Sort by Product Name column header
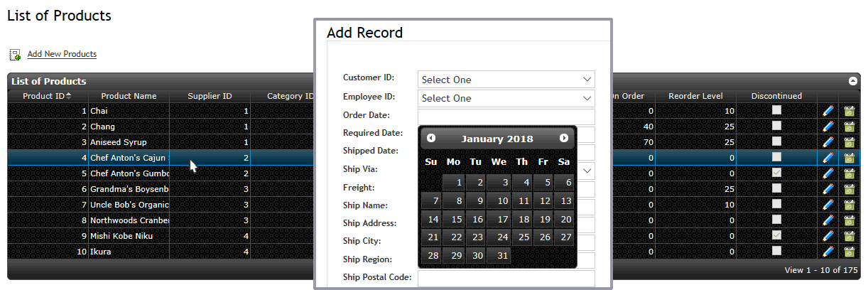The width and height of the screenshot is (868, 290). click(x=129, y=96)
